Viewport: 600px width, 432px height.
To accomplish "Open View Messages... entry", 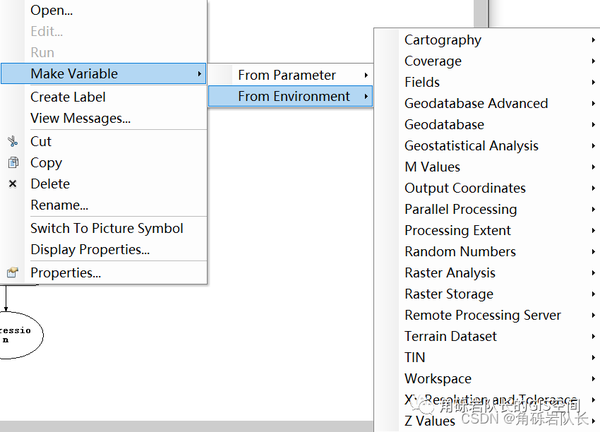I will [x=80, y=118].
